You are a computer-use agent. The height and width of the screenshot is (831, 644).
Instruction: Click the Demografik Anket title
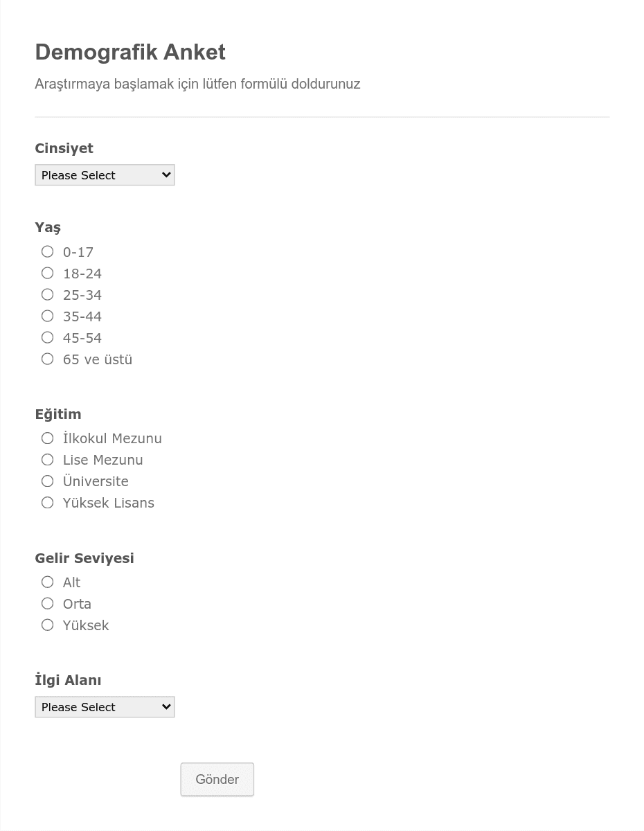(130, 52)
